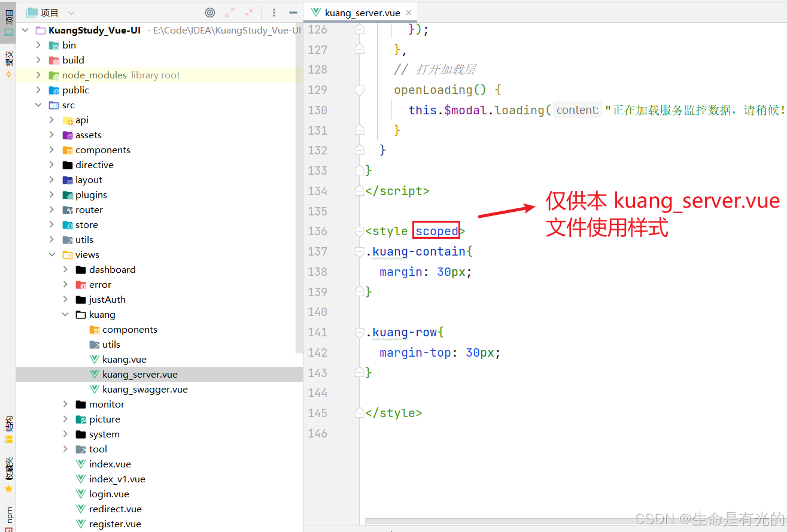Click the editor horizontal scrollbar

575,522
